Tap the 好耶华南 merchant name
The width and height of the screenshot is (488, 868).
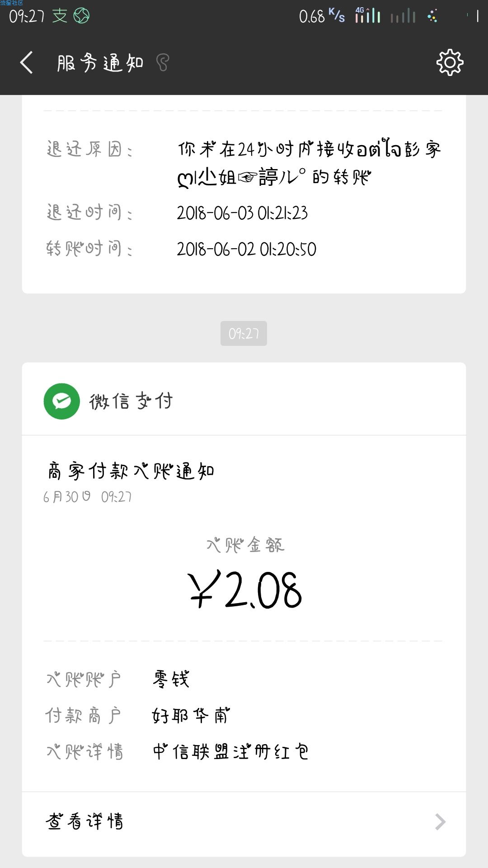click(x=191, y=715)
